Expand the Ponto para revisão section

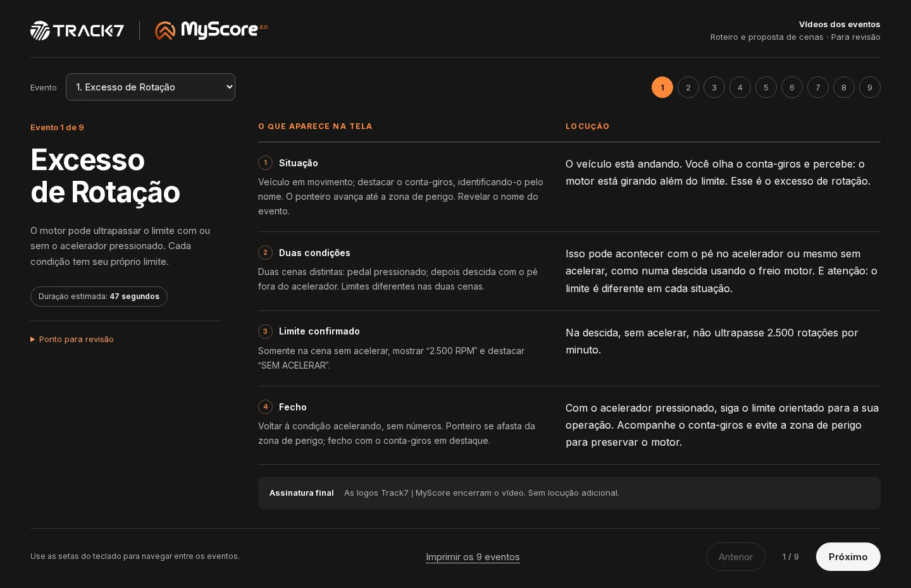[x=72, y=340]
